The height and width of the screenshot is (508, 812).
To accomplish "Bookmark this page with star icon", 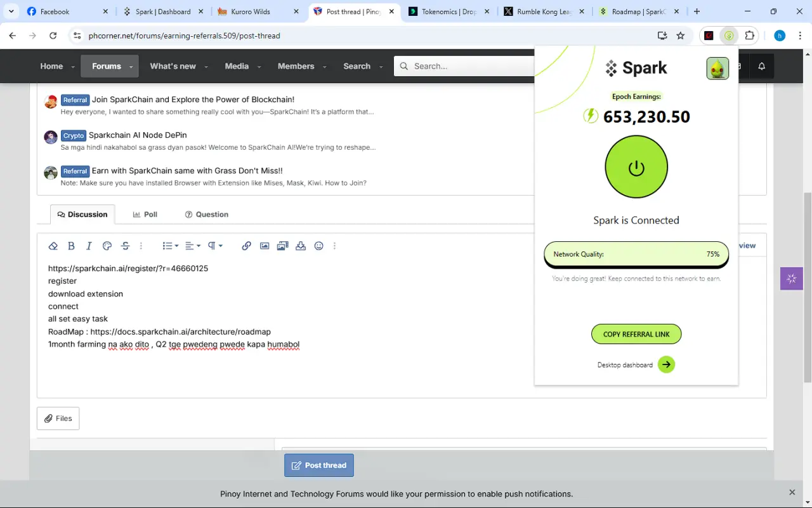I will [x=681, y=36].
